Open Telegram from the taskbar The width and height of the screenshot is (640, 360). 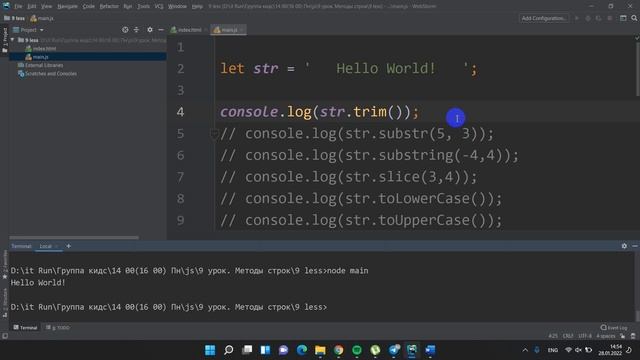pyautogui.click(x=393, y=350)
